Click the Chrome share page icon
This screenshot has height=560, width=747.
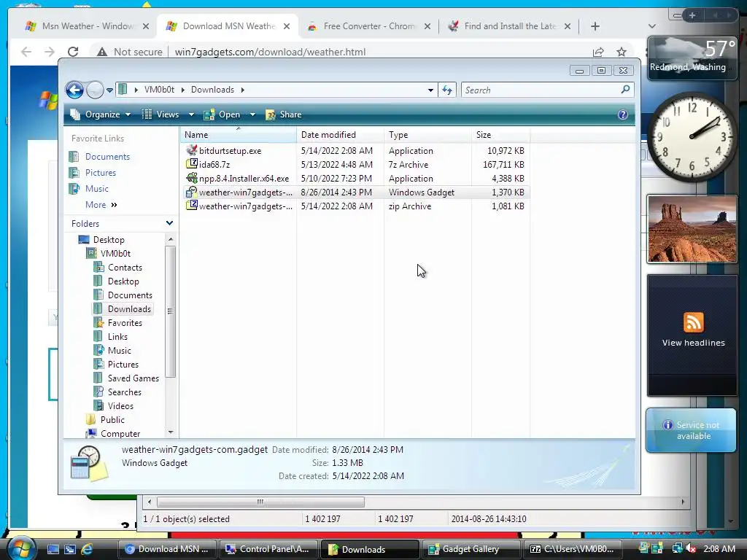click(x=598, y=52)
